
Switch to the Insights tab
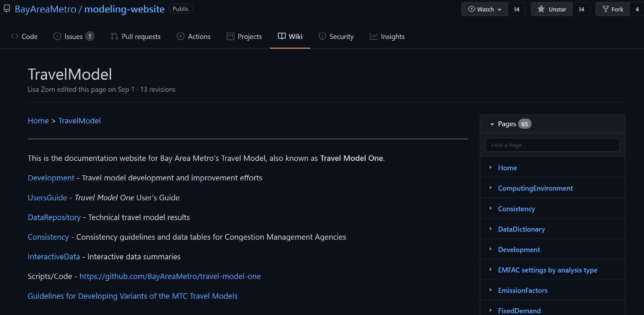(x=387, y=36)
